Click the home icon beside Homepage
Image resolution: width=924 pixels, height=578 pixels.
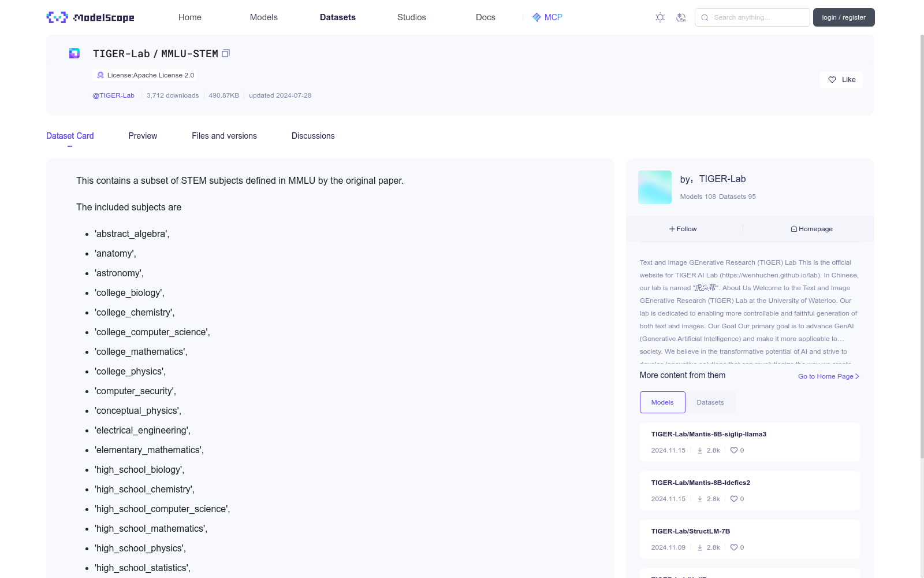point(794,229)
